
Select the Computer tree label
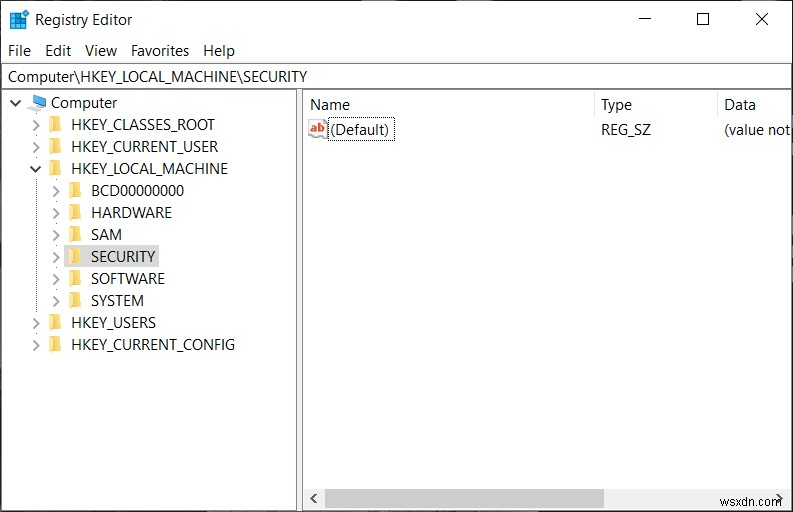tap(84, 103)
